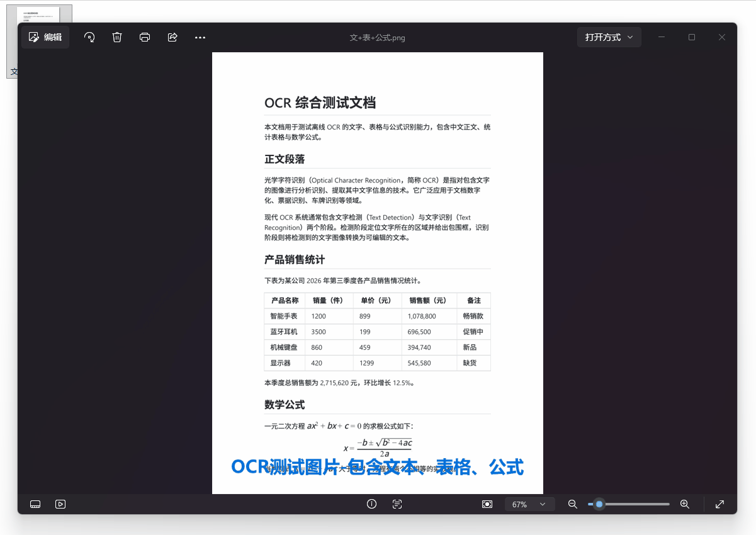Image resolution: width=756 pixels, height=535 pixels.
Task: Zoom in with the plus magnifier icon
Action: pos(685,504)
